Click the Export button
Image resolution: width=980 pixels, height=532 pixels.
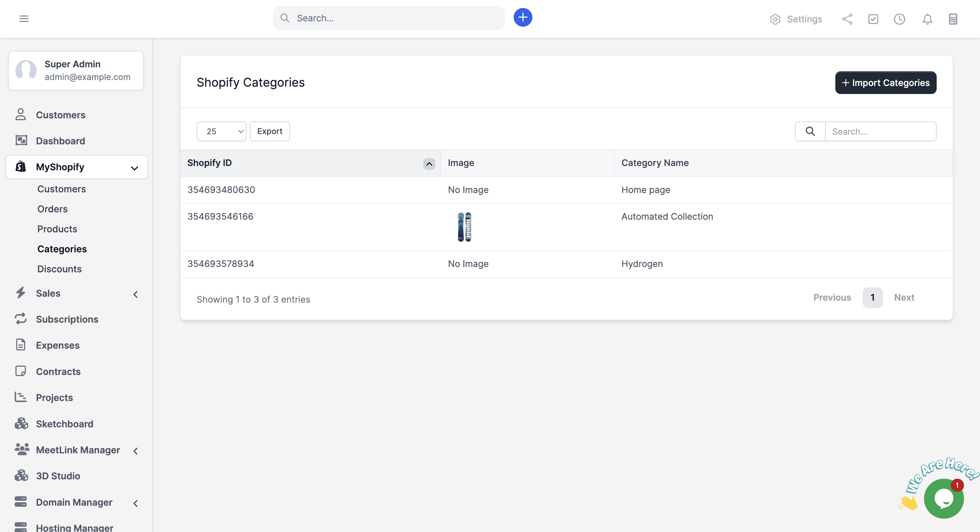tap(269, 131)
